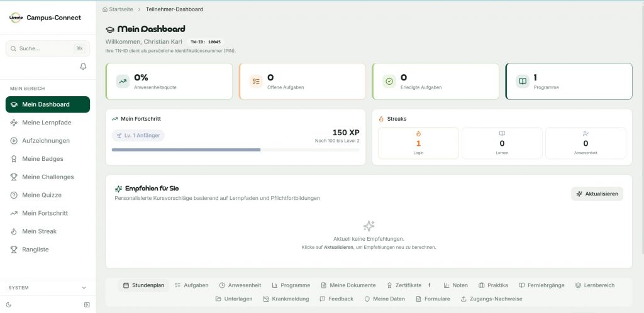Click TN-ID: 10045 badge
Image resolution: width=644 pixels, height=313 pixels.
click(x=206, y=42)
